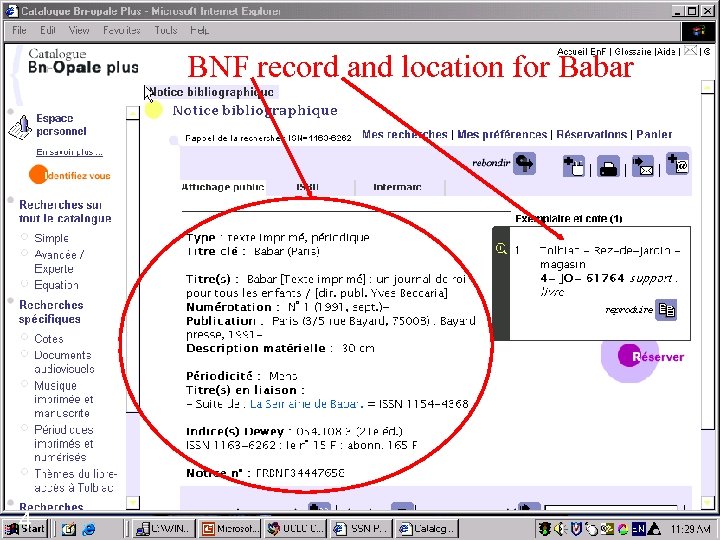The width and height of the screenshot is (720, 540).
Task: Switch to the Intermarc tab
Action: [x=397, y=187]
